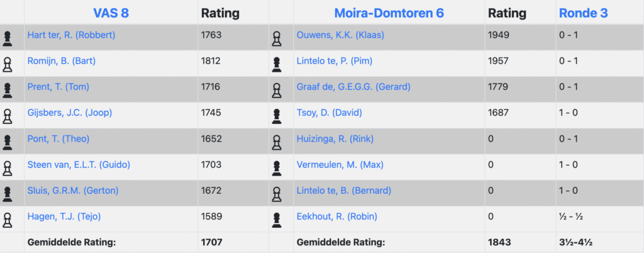Click black pawn icon next to Eekhout, R.
This screenshot has height=253, width=644.
pyautogui.click(x=276, y=219)
